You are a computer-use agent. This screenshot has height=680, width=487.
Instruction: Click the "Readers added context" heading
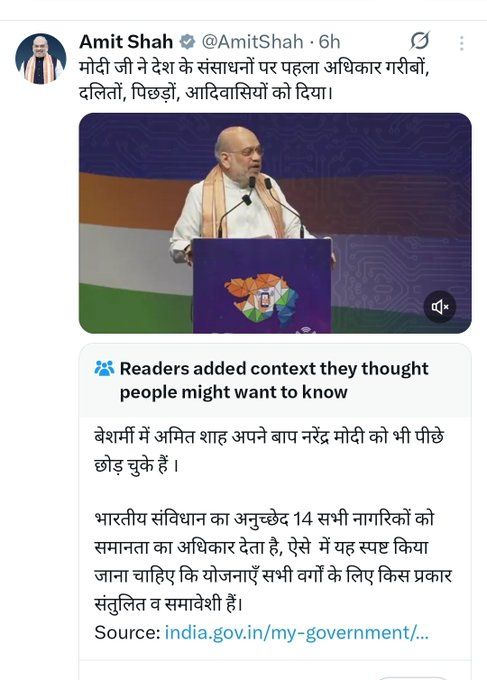[274, 380]
